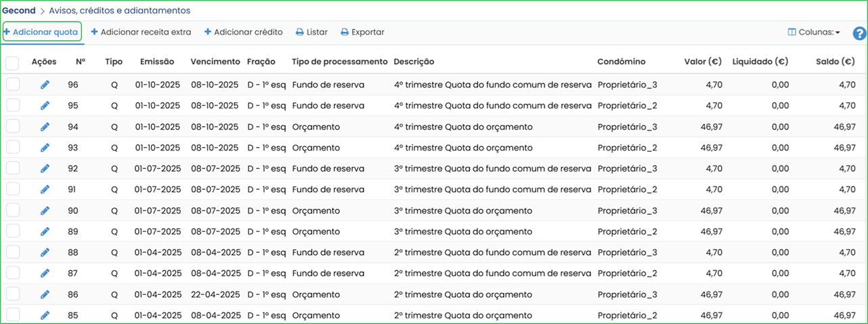Click the edit pencil for entry Nº 86

click(45, 295)
